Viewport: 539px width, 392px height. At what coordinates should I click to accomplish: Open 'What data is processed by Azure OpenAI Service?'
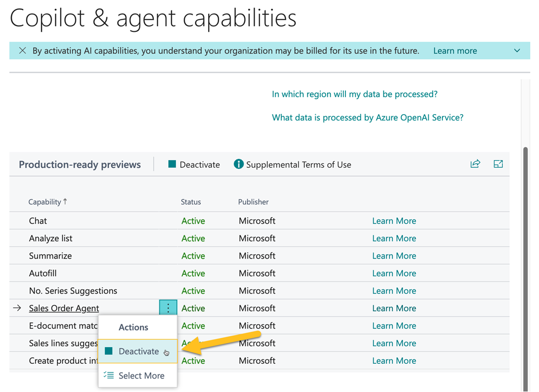(367, 117)
